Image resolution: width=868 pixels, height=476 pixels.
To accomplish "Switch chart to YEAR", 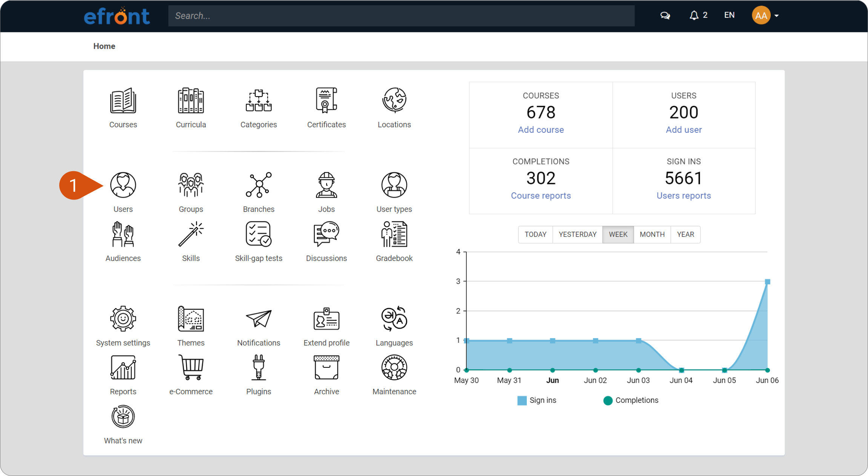I will [686, 234].
